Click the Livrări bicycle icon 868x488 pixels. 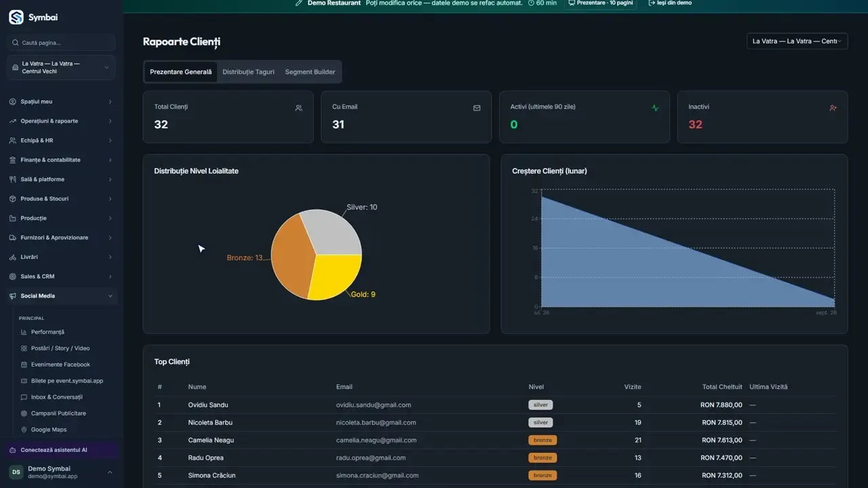(x=13, y=257)
